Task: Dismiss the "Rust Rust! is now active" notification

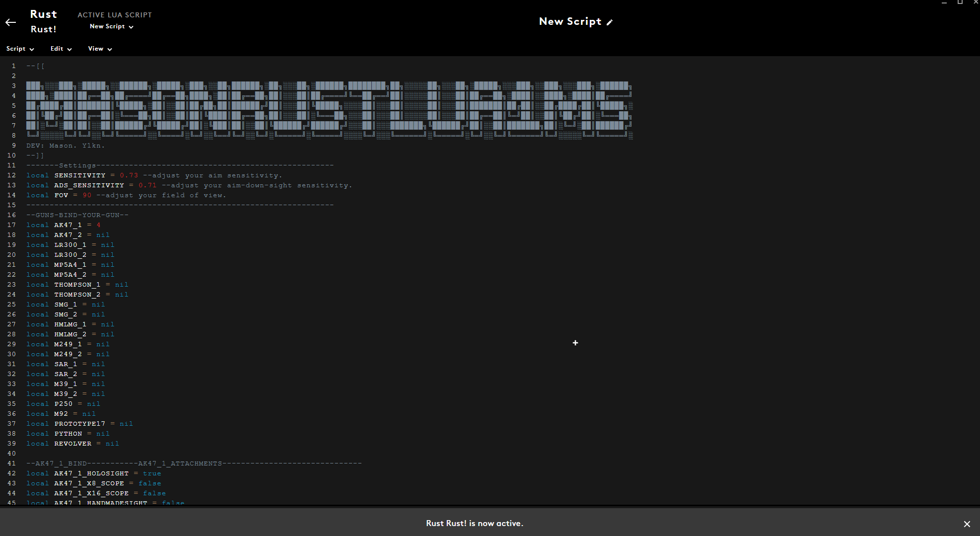Action: pos(967,524)
